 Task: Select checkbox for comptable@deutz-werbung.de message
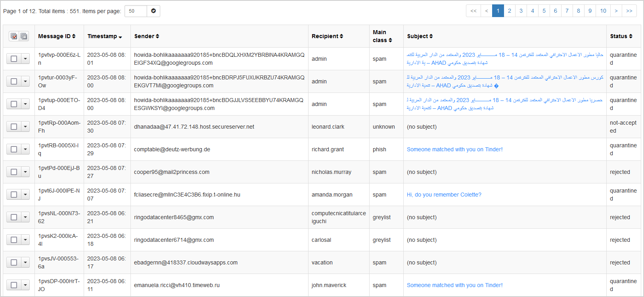point(14,149)
